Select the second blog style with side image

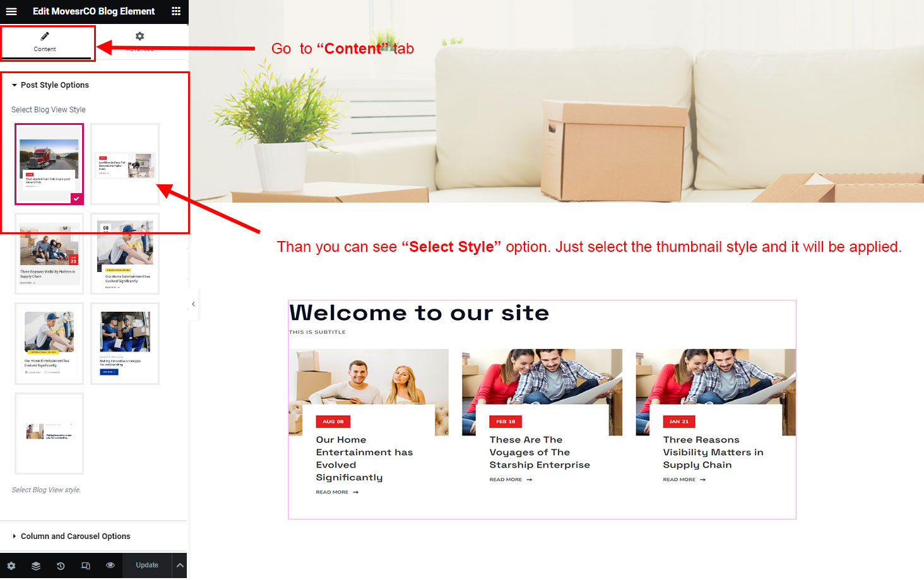pos(125,164)
